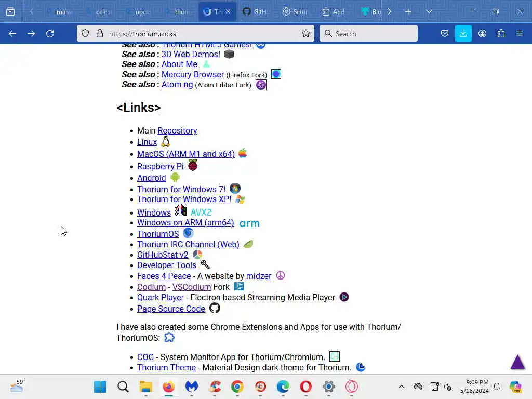Open Thorium for Windows XP link
The height and width of the screenshot is (399, 532).
coord(184,199)
